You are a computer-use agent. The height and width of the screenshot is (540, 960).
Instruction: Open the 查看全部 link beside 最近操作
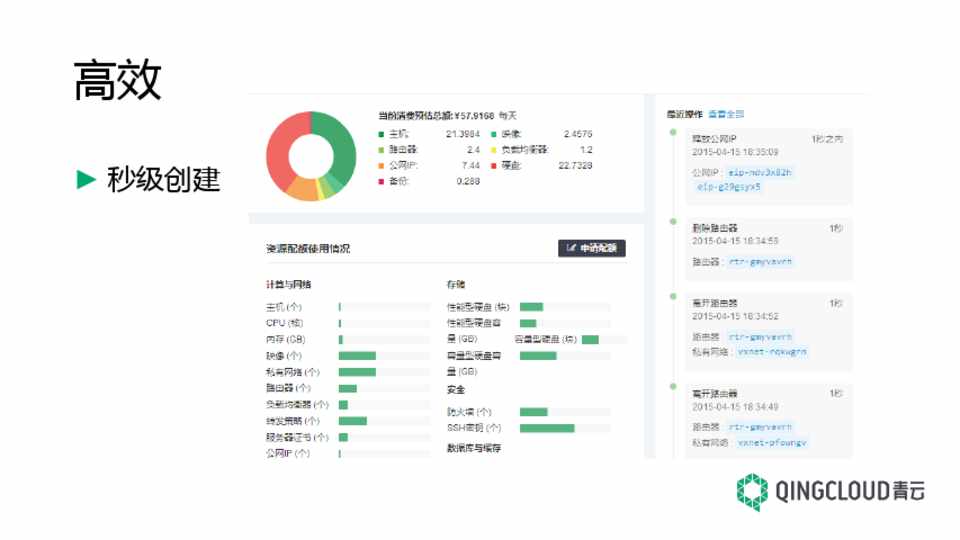726,114
